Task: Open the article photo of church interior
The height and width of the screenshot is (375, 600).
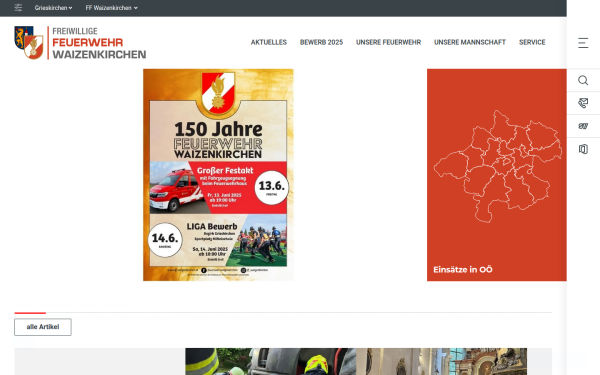Action: click(x=442, y=361)
